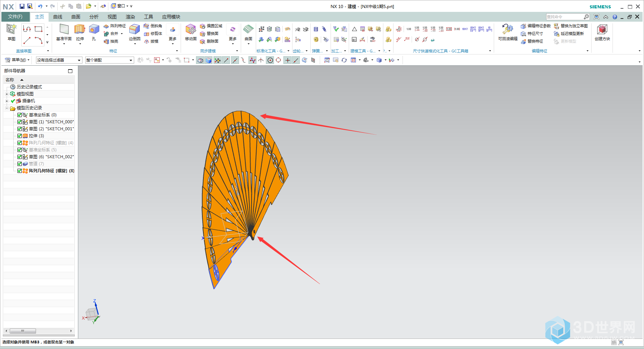The height and width of the screenshot is (349, 644).
Task: Expand the 摄像机 tree node
Action: pos(7,101)
